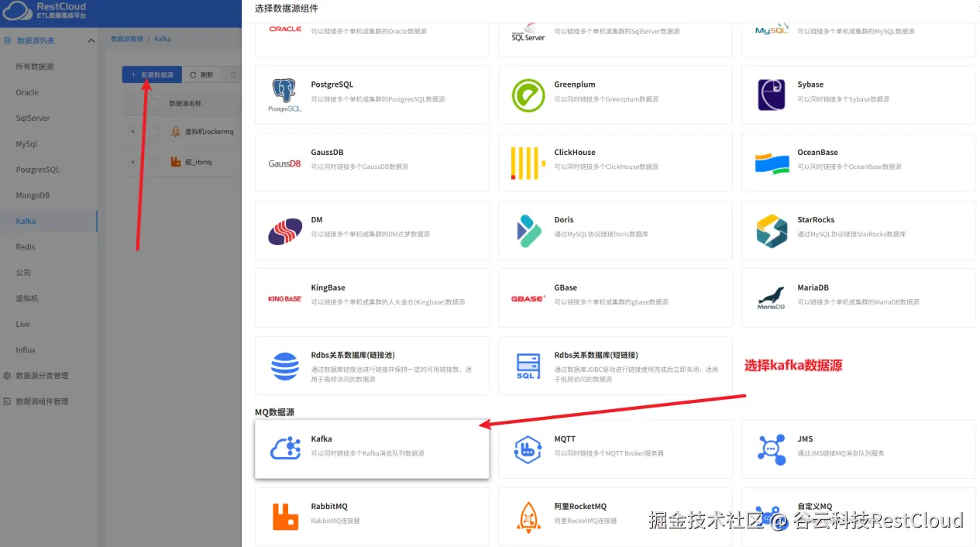Image resolution: width=980 pixels, height=547 pixels.
Task: Choose the green Greenplum logo
Action: 528,95
